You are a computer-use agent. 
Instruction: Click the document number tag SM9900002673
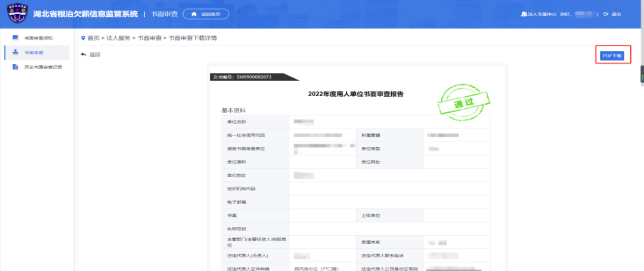point(250,77)
